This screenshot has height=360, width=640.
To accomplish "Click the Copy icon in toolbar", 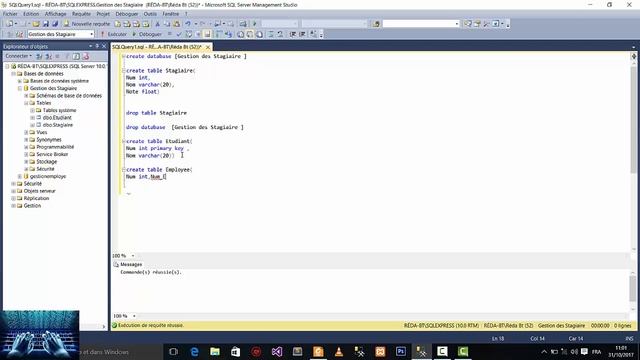I will (x=167, y=24).
